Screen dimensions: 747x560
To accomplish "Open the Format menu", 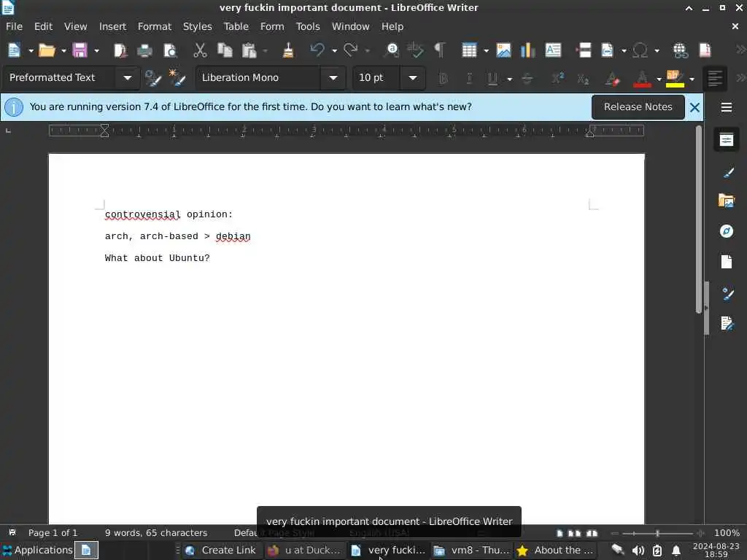I will (x=155, y=27).
